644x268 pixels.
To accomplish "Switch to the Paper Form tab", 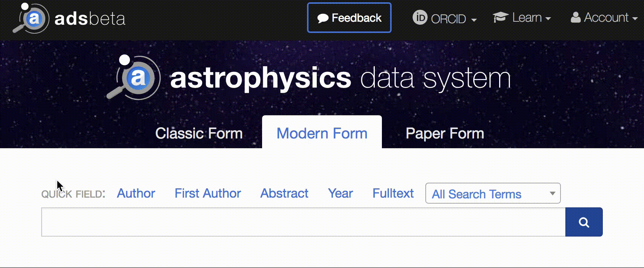I will point(445,133).
